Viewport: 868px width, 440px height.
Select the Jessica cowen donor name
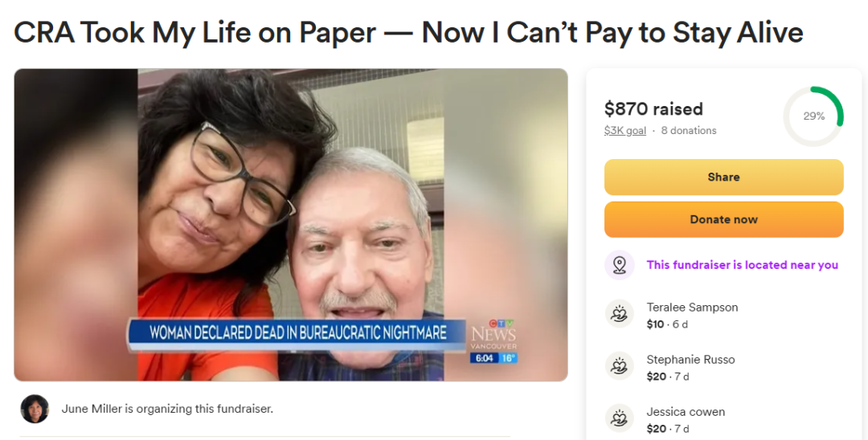click(x=686, y=412)
